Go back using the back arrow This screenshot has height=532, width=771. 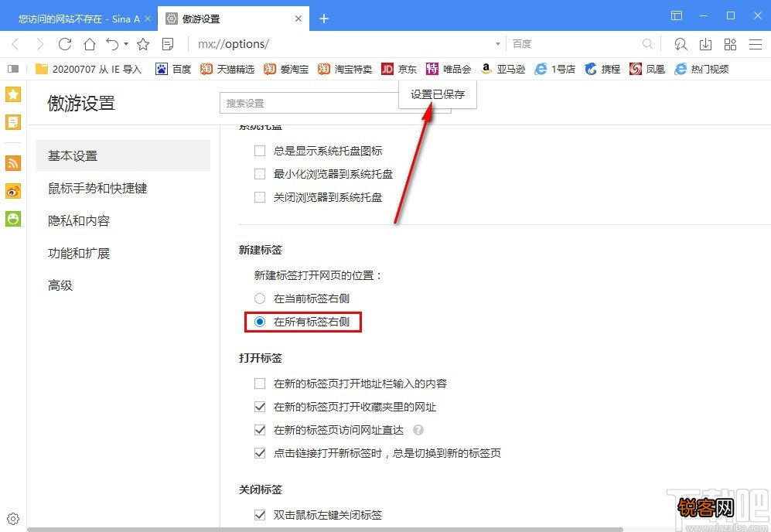(15, 44)
